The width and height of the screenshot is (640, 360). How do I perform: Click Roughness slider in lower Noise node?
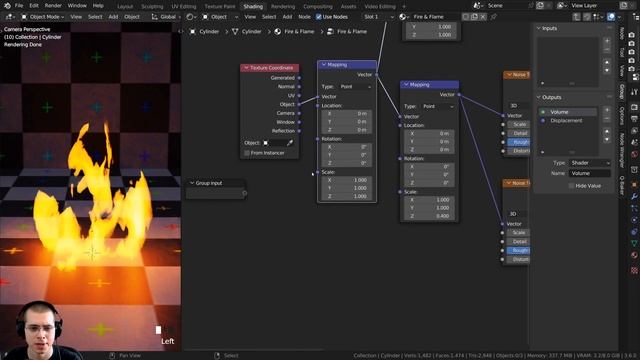tap(519, 251)
